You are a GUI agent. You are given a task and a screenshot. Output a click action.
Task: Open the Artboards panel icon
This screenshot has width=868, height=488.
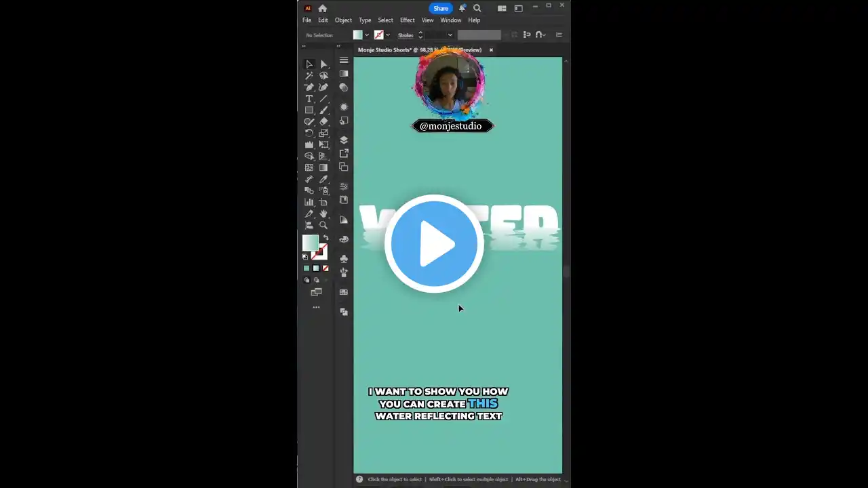(344, 167)
